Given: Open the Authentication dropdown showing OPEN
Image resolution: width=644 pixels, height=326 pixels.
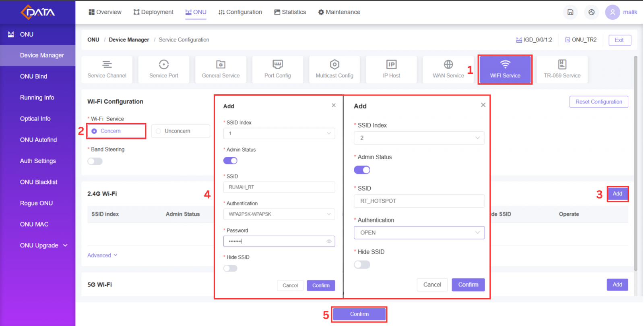Looking at the screenshot, I should pyautogui.click(x=419, y=233).
